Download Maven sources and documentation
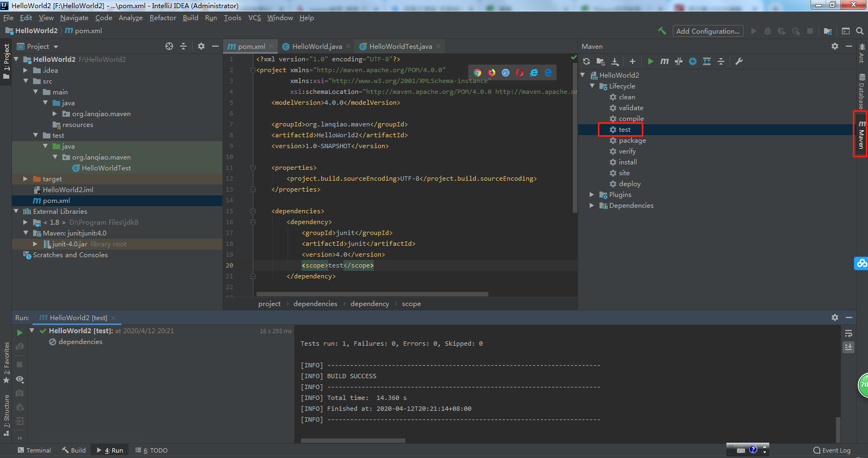 tap(615, 61)
